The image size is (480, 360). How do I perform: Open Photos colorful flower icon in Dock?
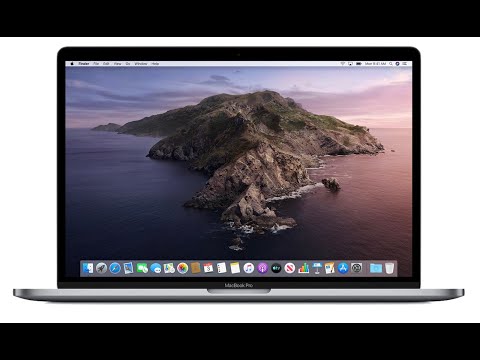click(182, 268)
